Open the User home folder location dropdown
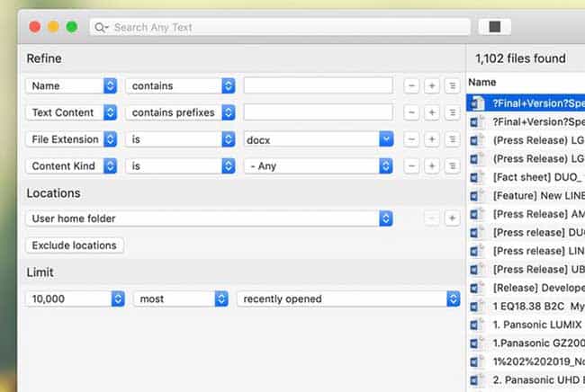Image resolution: width=585 pixels, height=392 pixels. pos(209,218)
